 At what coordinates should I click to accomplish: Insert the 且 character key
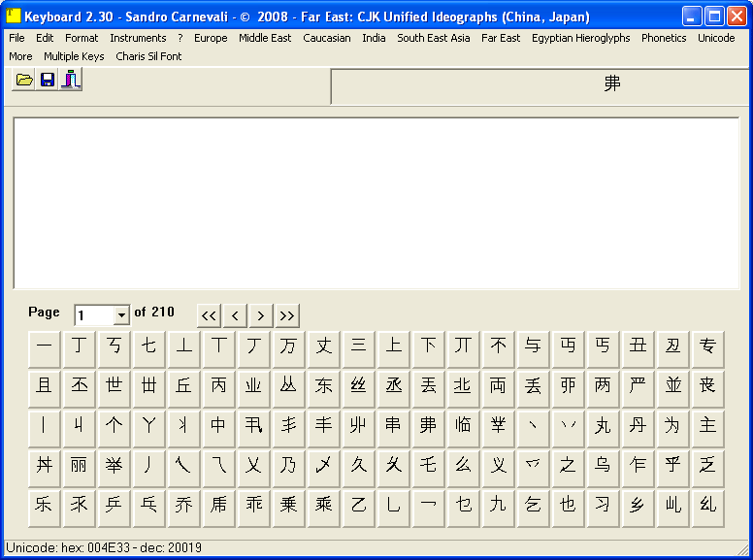click(x=45, y=389)
